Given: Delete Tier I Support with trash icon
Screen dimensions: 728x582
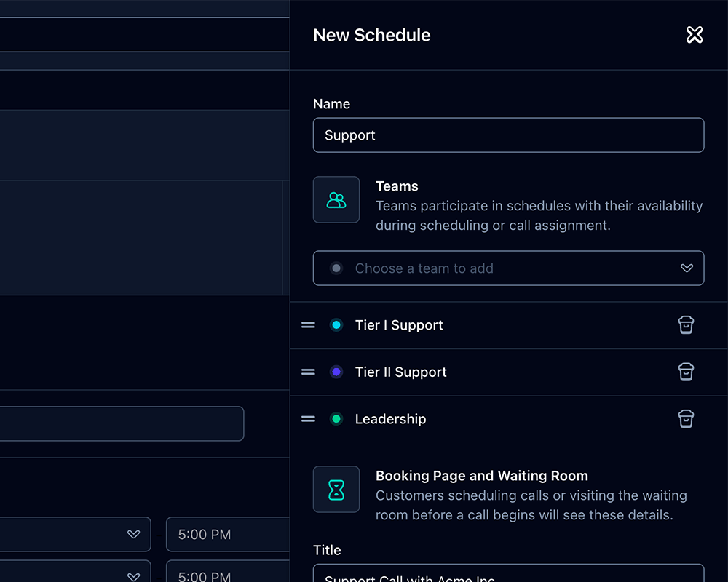Looking at the screenshot, I should point(686,325).
